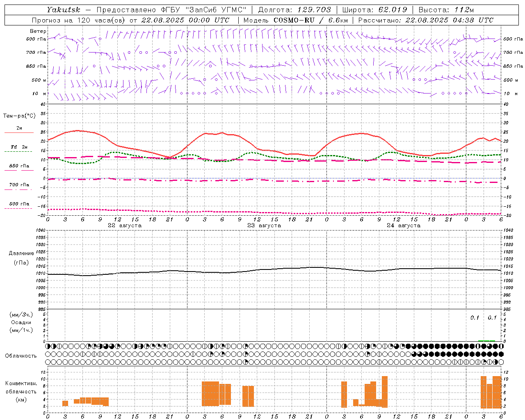Click the 'Модель COSMO-RU / 6.6км' label
This screenshot has width=525, height=420.
295,20
